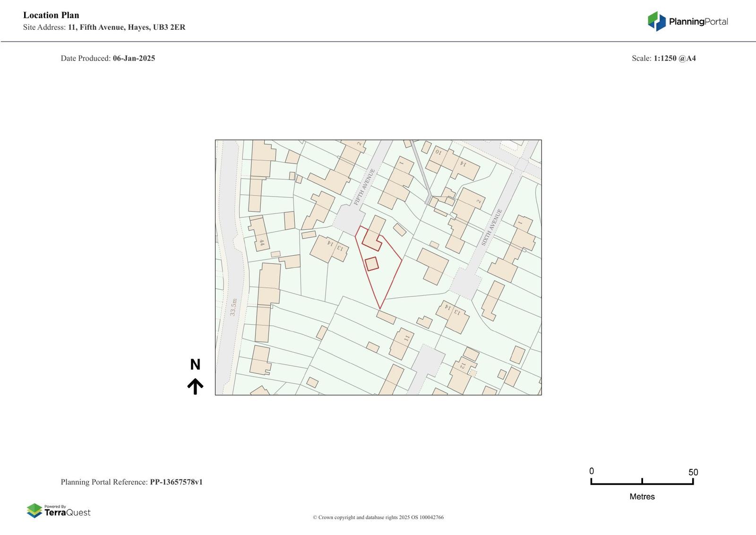Click the building numbered 11 on the map

(402, 344)
